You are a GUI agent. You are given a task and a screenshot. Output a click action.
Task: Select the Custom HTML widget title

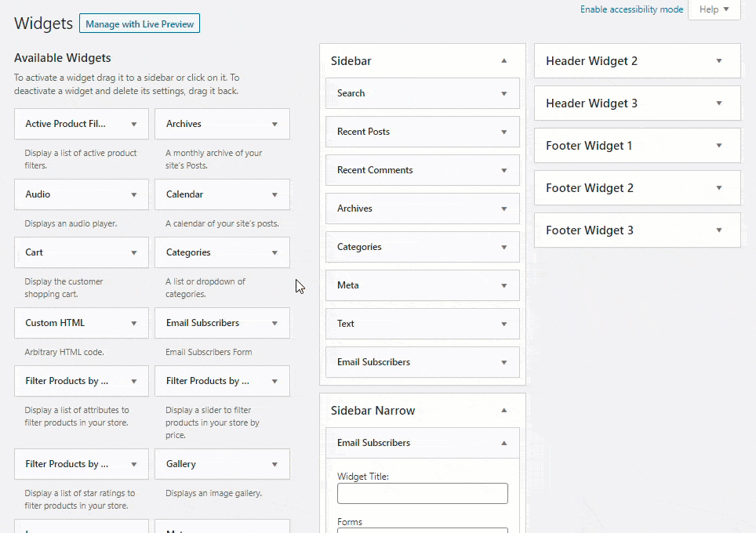pyautogui.click(x=55, y=323)
